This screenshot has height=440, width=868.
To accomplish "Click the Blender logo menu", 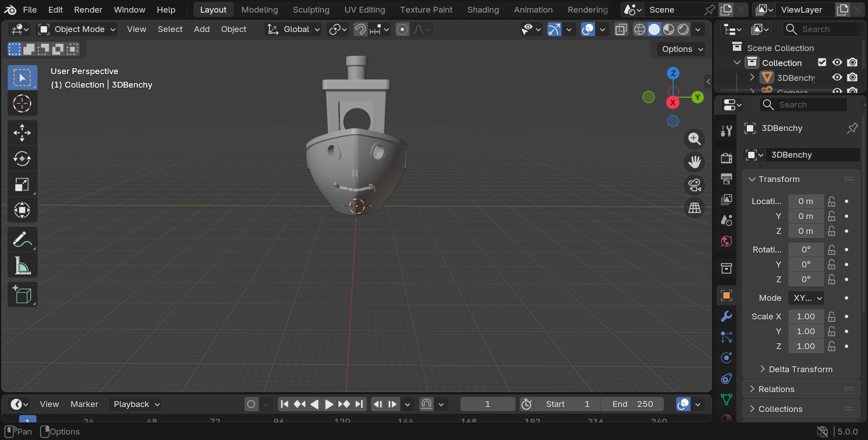I will point(10,9).
